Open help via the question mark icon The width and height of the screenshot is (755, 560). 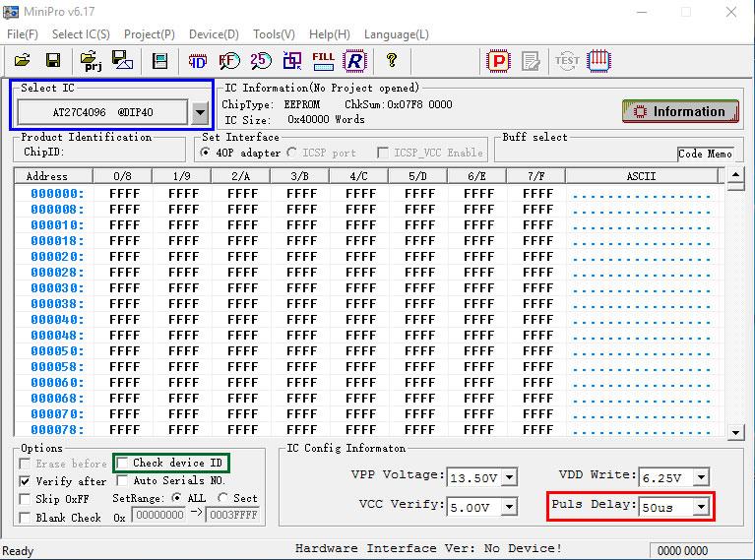tap(392, 60)
